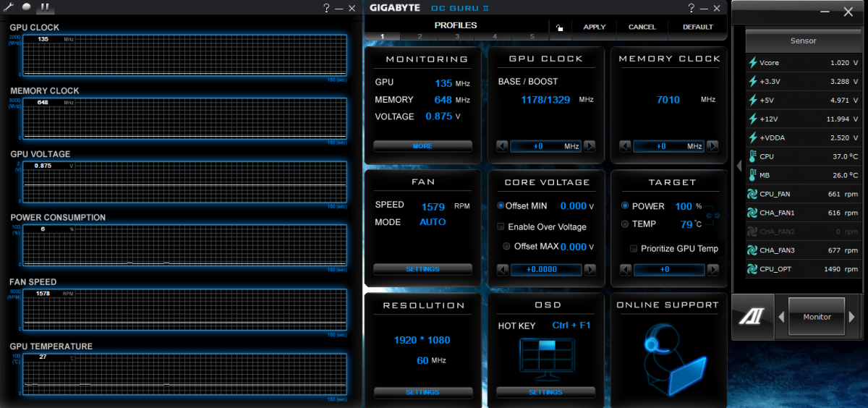Click the +3.3V lightning sensor icon

pyautogui.click(x=752, y=82)
